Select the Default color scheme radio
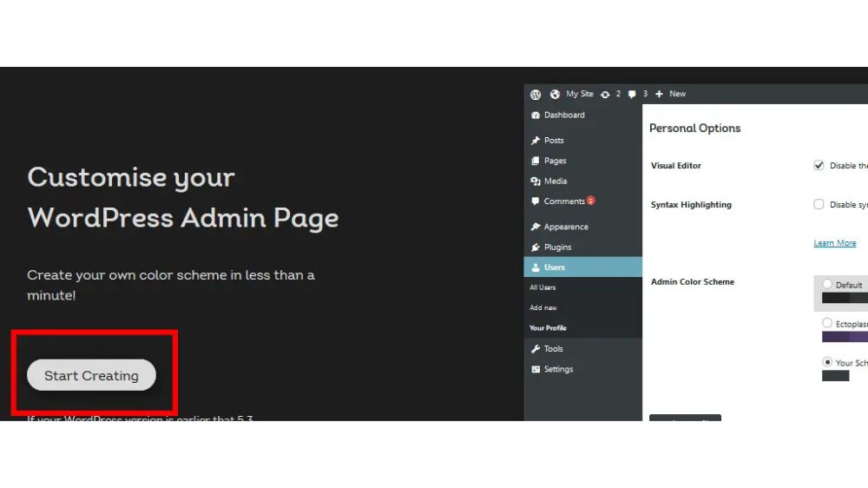 tap(827, 284)
